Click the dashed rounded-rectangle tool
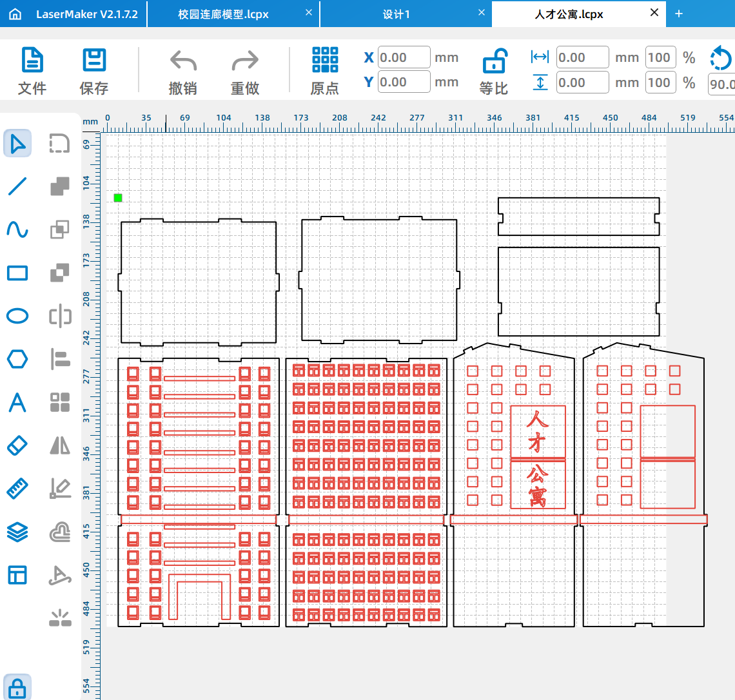The width and height of the screenshot is (735, 700). [59, 143]
